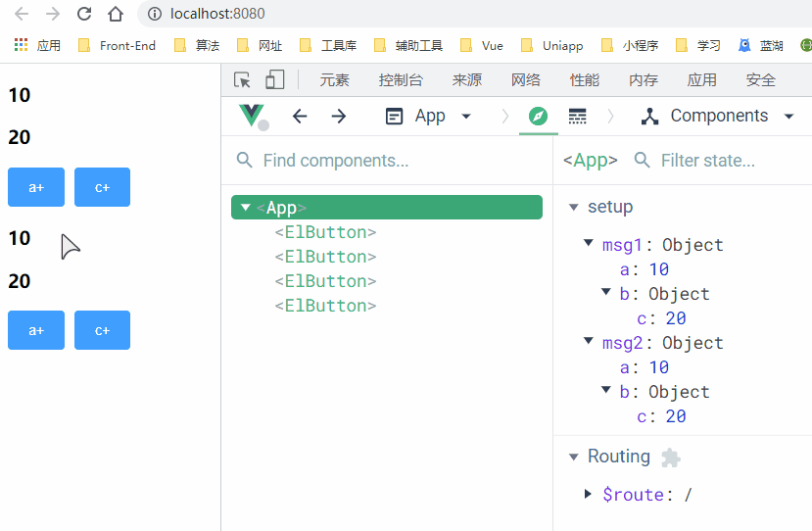The height and width of the screenshot is (531, 812).
Task: Go to the browser home page
Action: 116,14
